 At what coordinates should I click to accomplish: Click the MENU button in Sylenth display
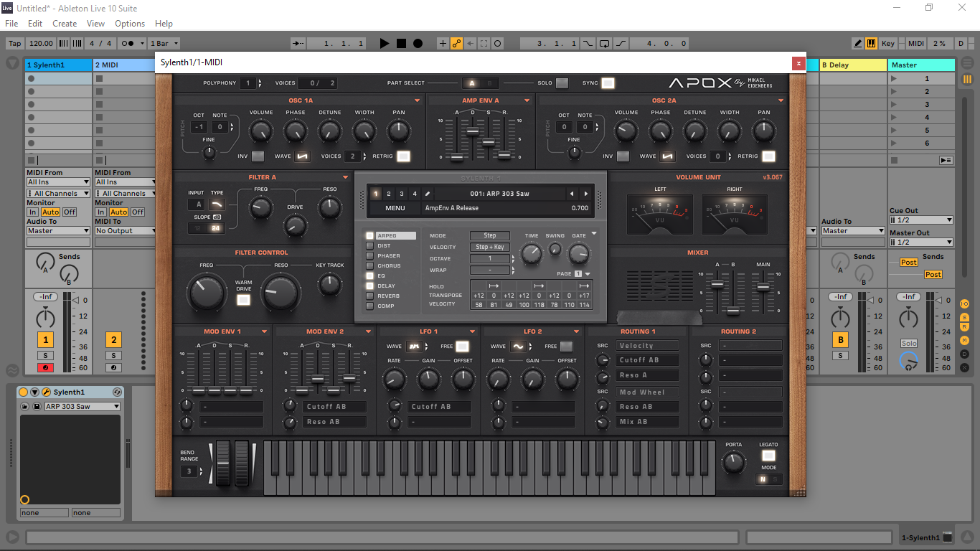pos(395,208)
